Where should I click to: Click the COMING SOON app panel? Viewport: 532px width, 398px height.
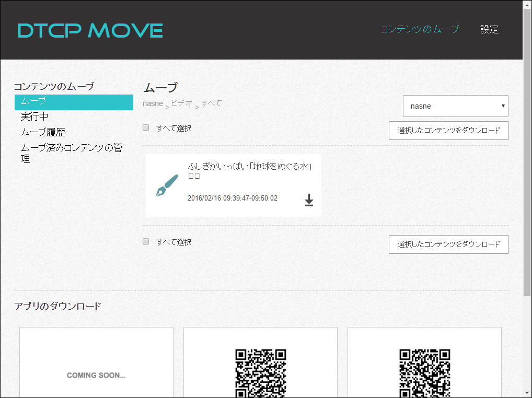pos(96,374)
